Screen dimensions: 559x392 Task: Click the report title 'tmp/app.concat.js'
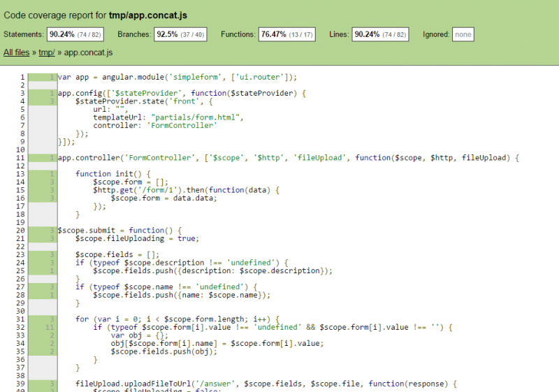[x=147, y=15]
